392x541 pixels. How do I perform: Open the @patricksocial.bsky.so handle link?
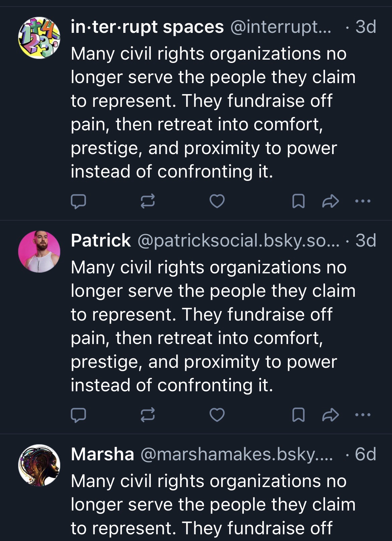point(238,241)
